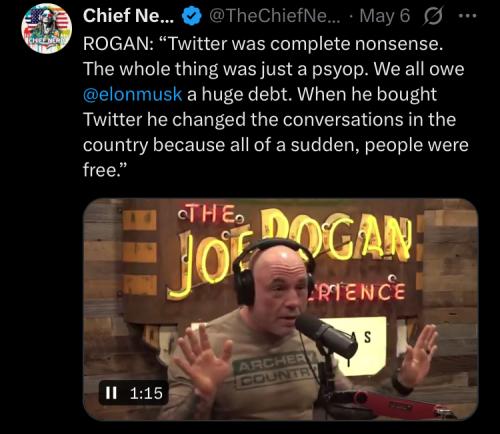500x434 pixels.
Task: Click the word ROGAN: starting the tweet
Action: point(117,44)
